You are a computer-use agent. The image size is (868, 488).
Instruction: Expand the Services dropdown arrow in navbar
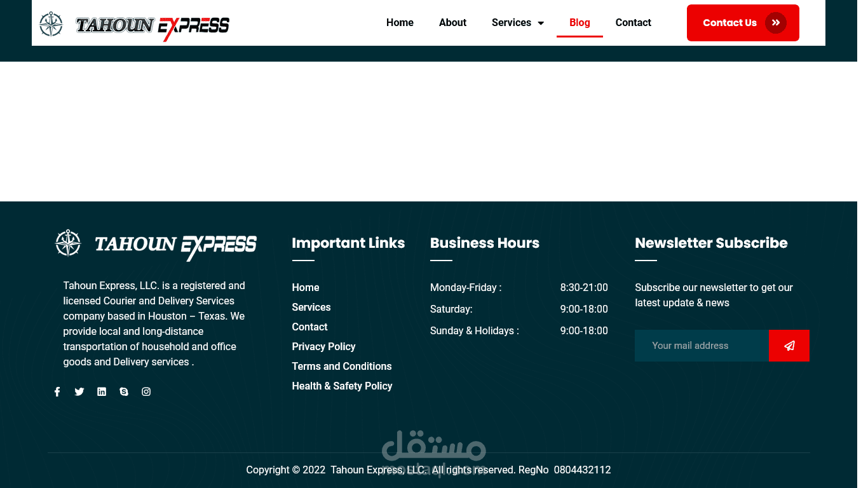tap(541, 23)
